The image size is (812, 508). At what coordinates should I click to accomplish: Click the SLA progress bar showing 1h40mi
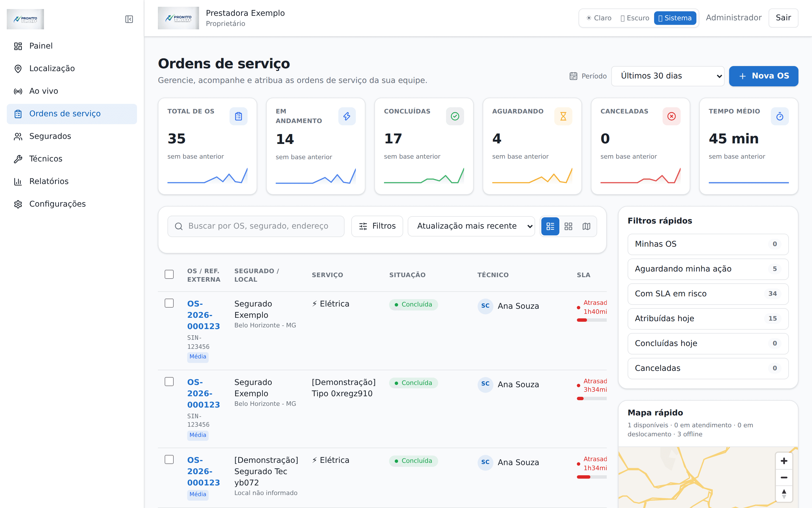[592, 320]
